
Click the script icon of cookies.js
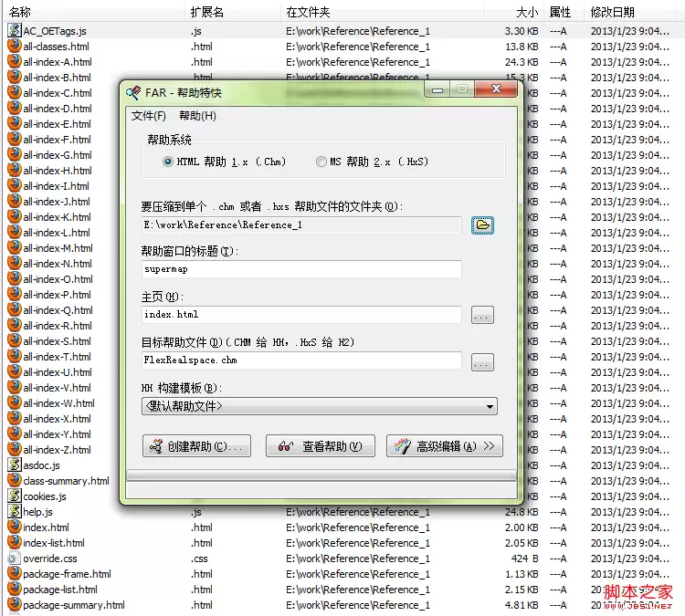15,496
